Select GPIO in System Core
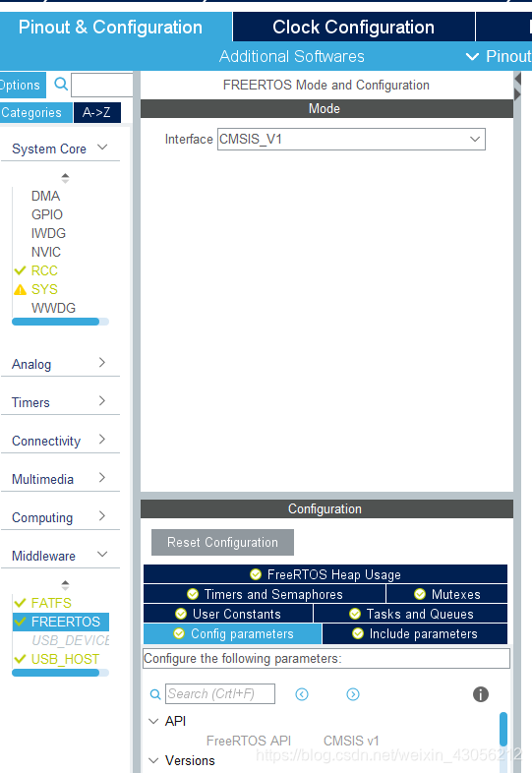 tap(47, 214)
